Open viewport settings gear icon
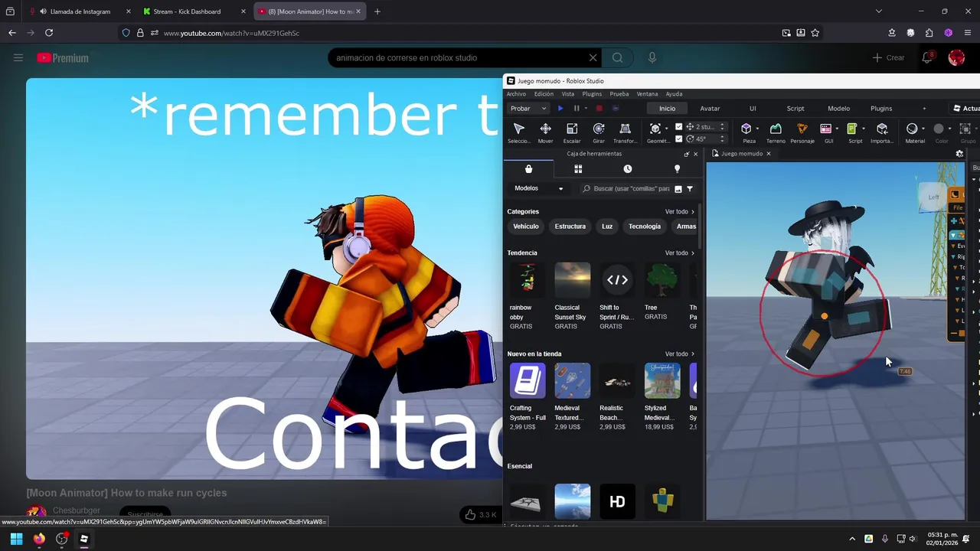Viewport: 980px width, 551px height. (959, 154)
